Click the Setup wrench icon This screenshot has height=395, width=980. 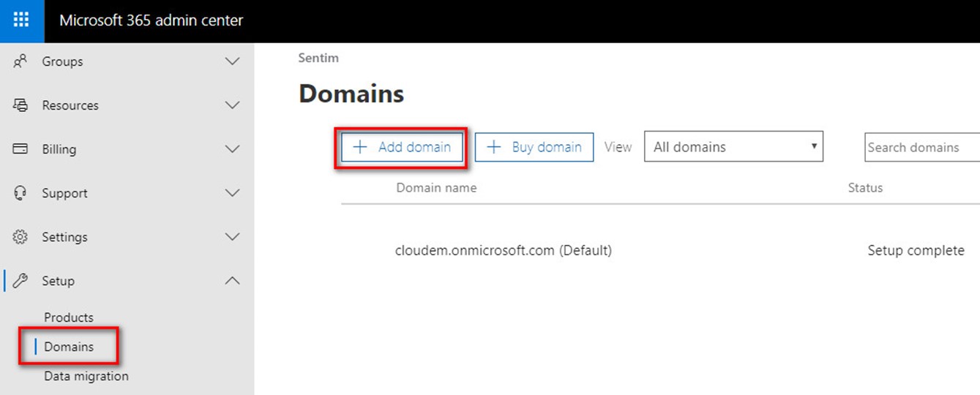coord(20,281)
